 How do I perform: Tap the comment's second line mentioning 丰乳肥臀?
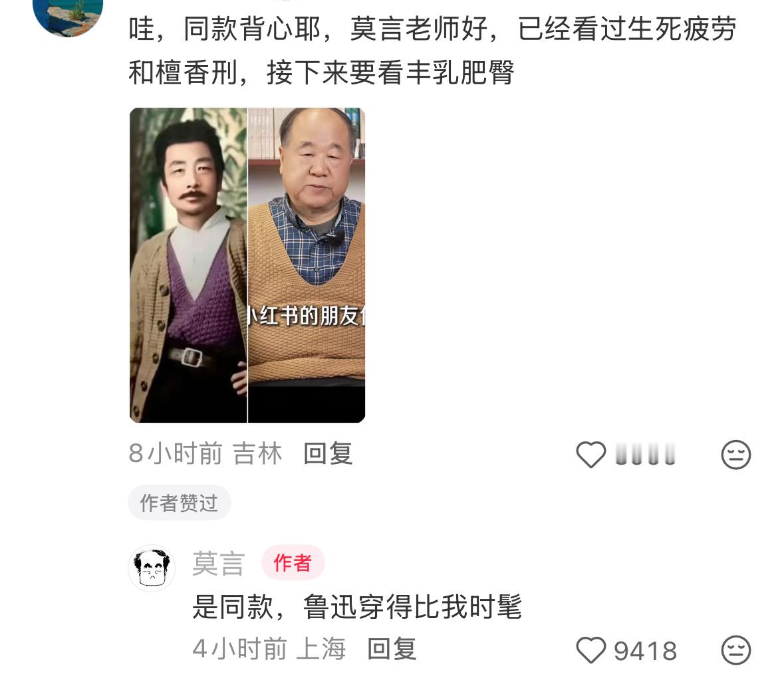pyautogui.click(x=321, y=72)
